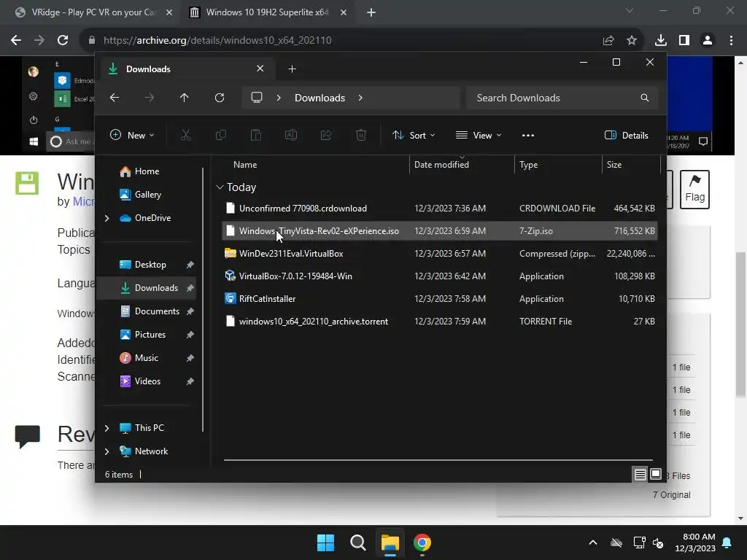
Task: Open Windows Start button on taskbar
Action: [326, 542]
